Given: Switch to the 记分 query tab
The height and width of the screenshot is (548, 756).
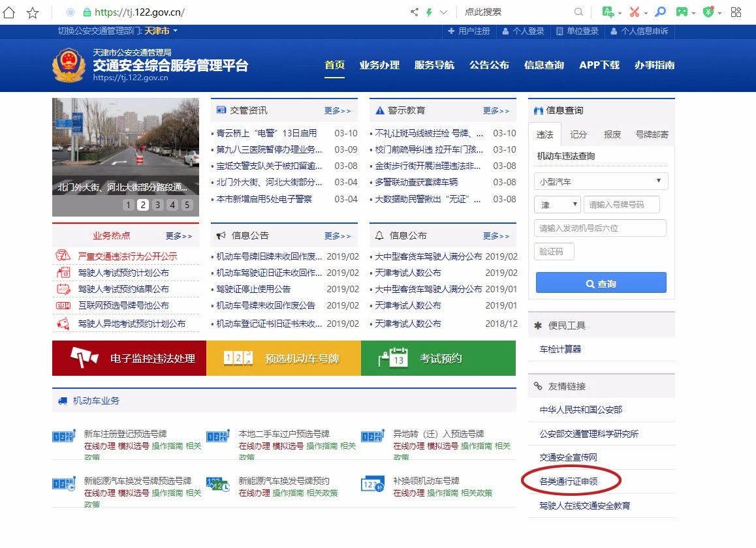Looking at the screenshot, I should 578,134.
